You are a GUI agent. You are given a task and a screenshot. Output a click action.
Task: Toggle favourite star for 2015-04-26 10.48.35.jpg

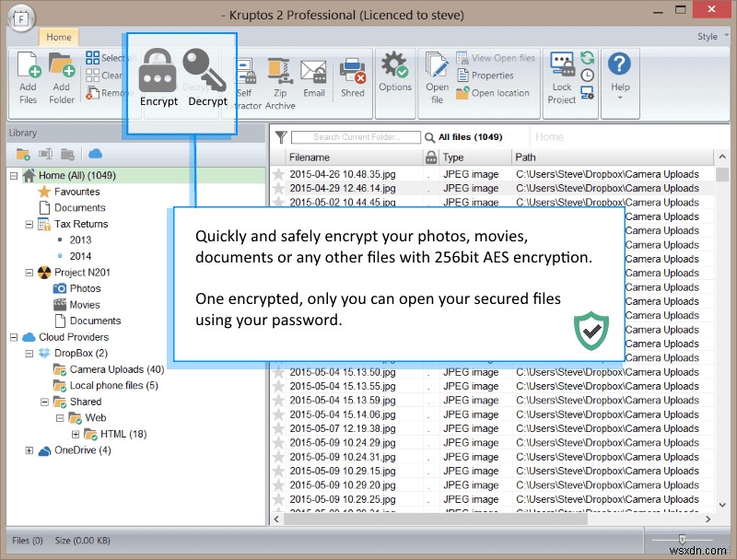[279, 174]
